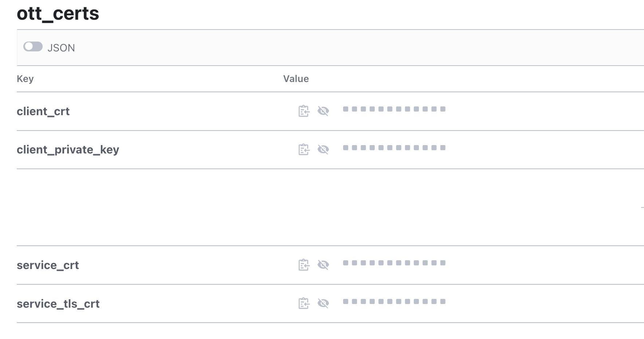The width and height of the screenshot is (644, 339).
Task: Select the service_tls_crt key name
Action: (58, 304)
